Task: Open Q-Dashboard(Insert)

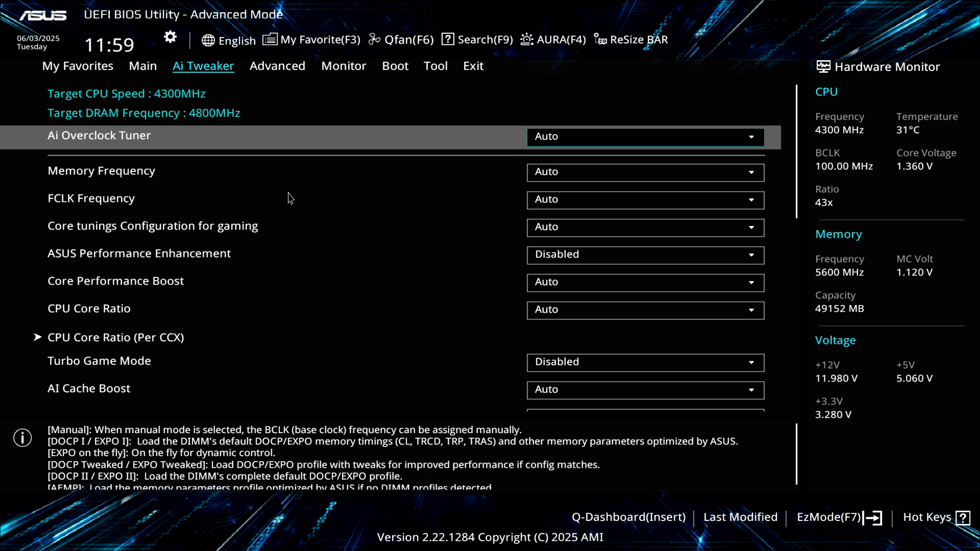Action: pyautogui.click(x=628, y=517)
